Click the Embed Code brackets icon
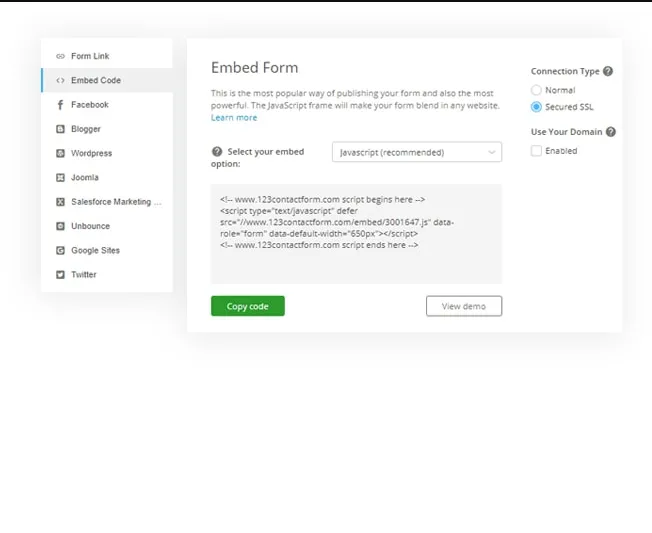The width and height of the screenshot is (652, 533). click(x=60, y=80)
